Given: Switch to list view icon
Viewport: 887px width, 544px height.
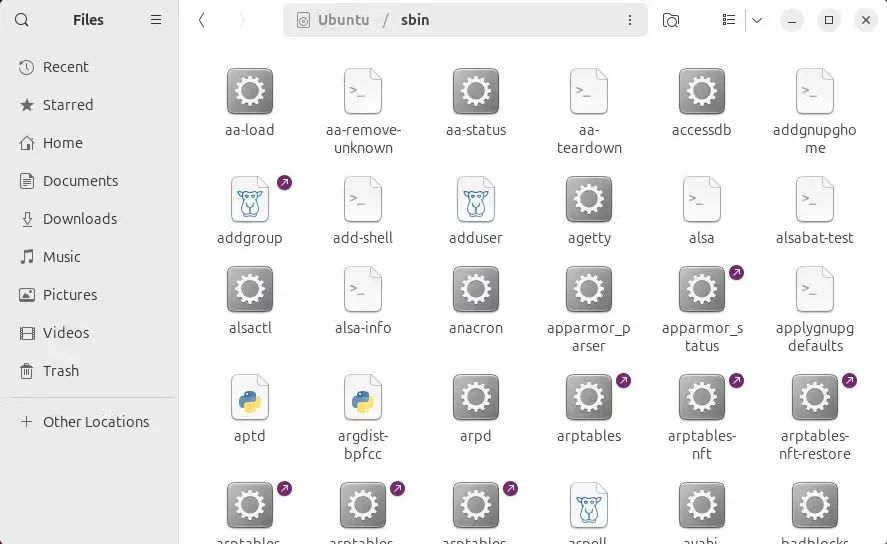Looking at the screenshot, I should coord(729,20).
